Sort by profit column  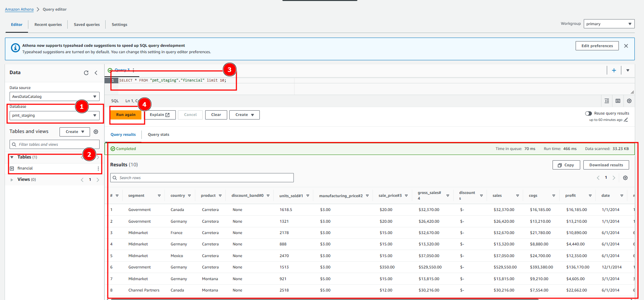point(590,196)
